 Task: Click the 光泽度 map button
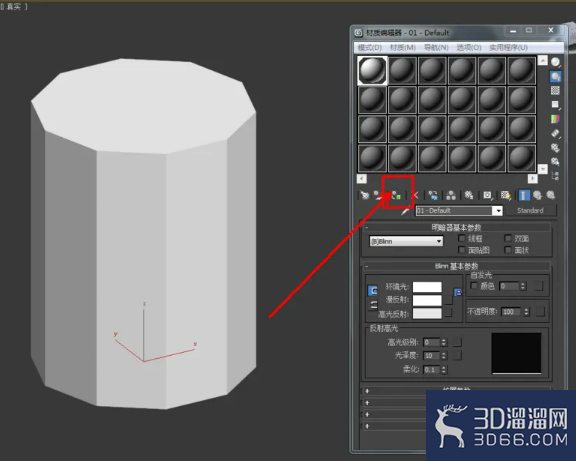coord(457,356)
